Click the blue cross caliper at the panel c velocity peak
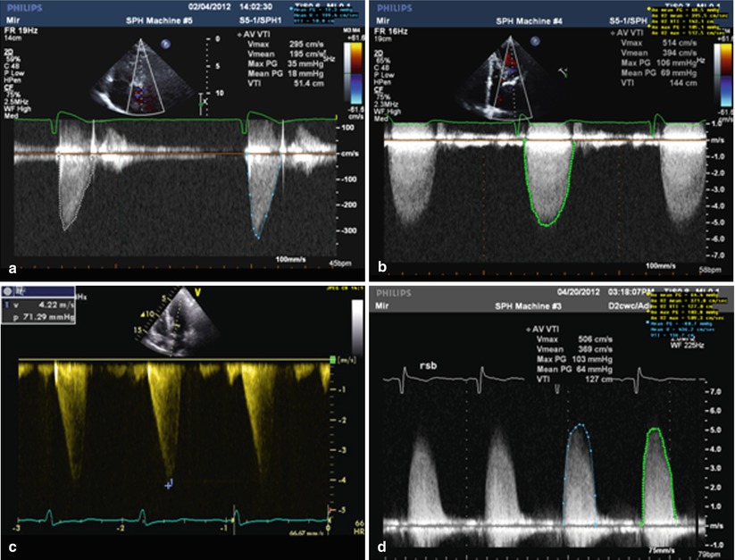Image resolution: width=735 pixels, height=560 pixels. pos(170,483)
